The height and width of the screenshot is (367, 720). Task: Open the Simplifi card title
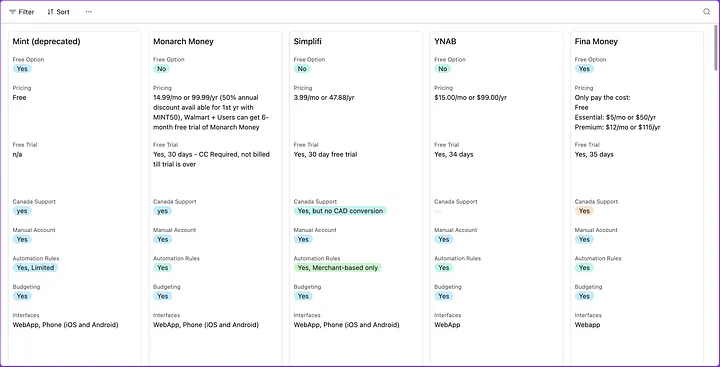tap(308, 41)
